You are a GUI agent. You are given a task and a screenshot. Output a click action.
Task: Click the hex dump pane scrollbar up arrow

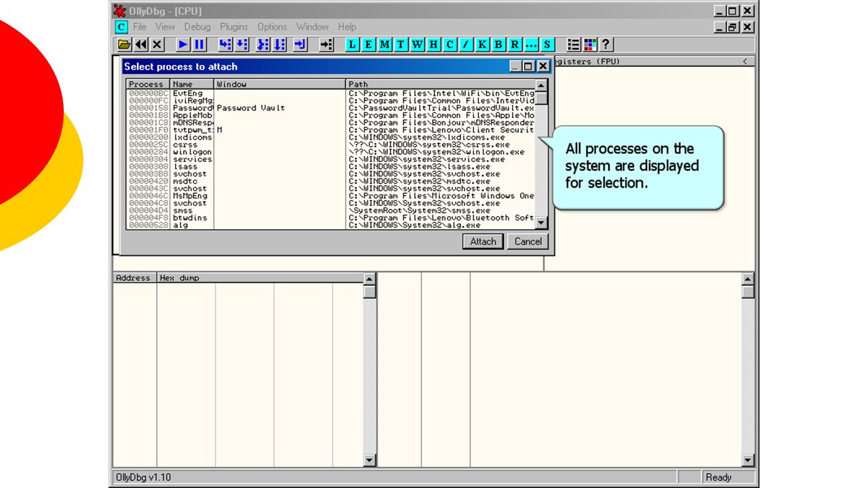370,279
